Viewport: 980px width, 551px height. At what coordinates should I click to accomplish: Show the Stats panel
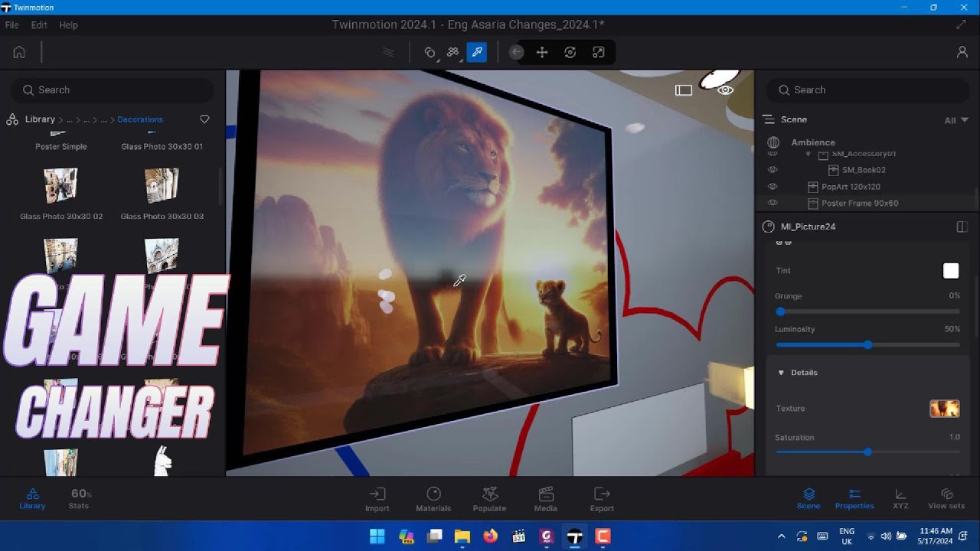(80, 499)
